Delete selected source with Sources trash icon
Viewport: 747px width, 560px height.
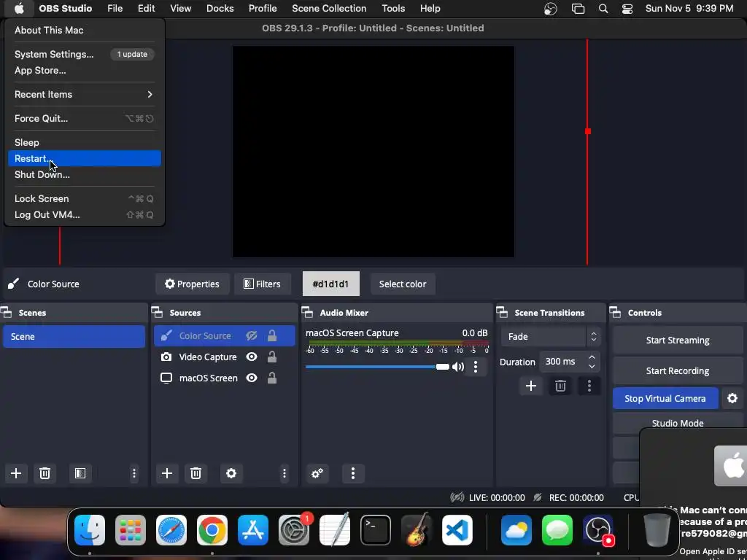(196, 473)
